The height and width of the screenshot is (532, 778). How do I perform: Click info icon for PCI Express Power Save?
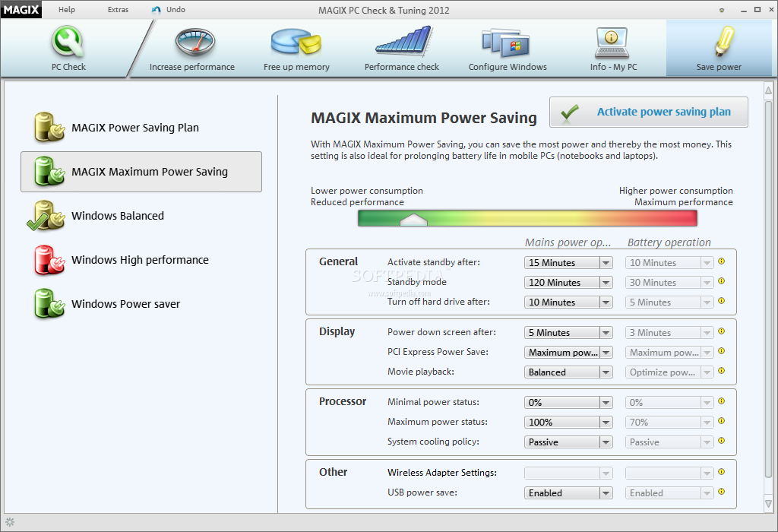pyautogui.click(x=722, y=351)
